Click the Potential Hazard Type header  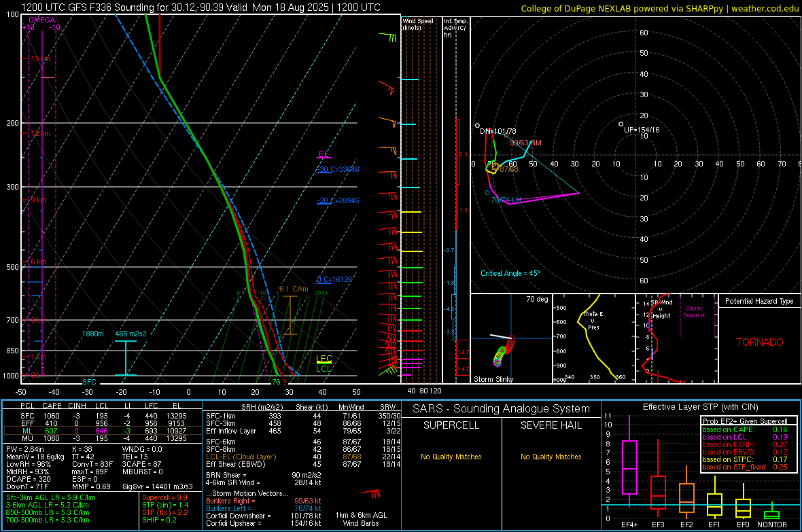[760, 301]
